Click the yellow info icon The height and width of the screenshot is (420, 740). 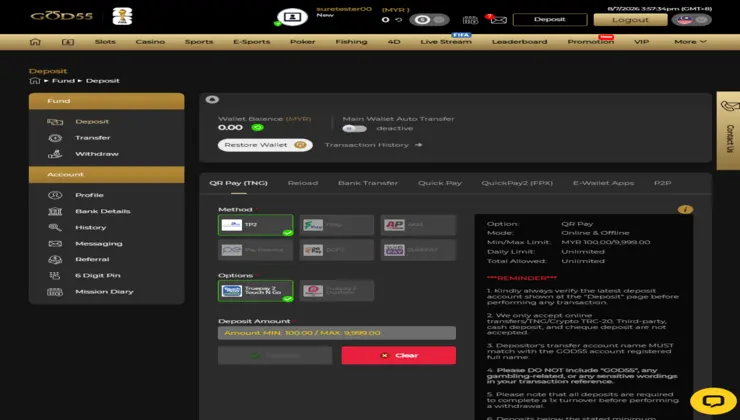[685, 210]
